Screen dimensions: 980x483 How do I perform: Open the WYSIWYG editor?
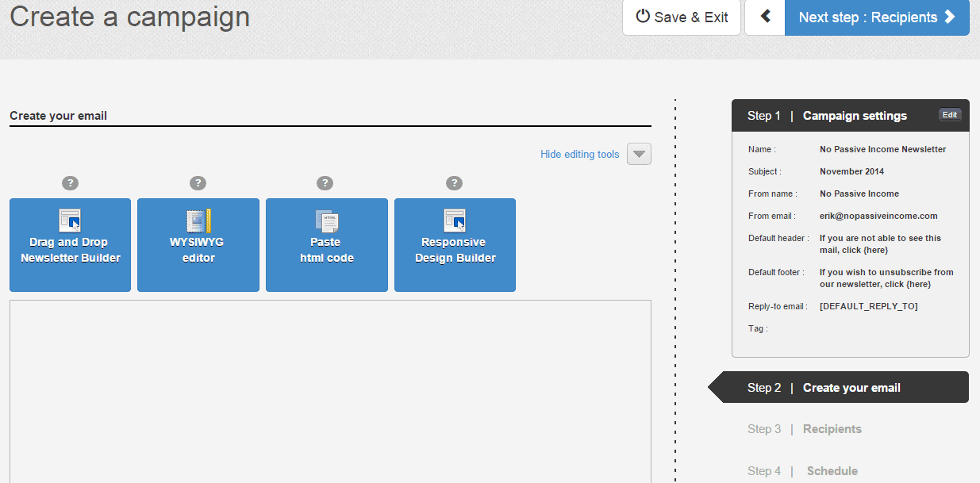pos(198,245)
